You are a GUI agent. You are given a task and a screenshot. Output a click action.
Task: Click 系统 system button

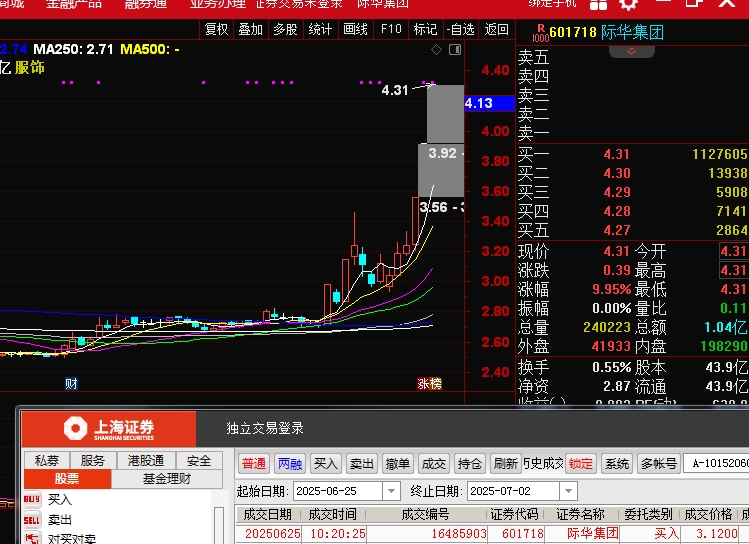[x=617, y=463]
